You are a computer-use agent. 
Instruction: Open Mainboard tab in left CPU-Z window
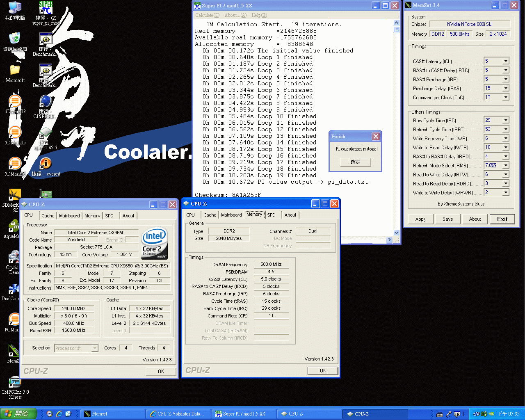pos(69,216)
